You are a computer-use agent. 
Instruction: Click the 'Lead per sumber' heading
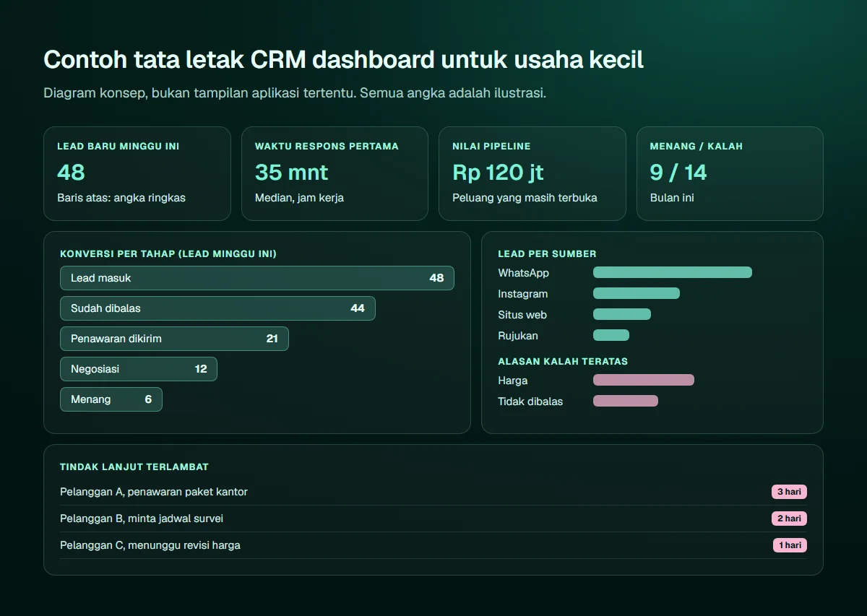(547, 254)
